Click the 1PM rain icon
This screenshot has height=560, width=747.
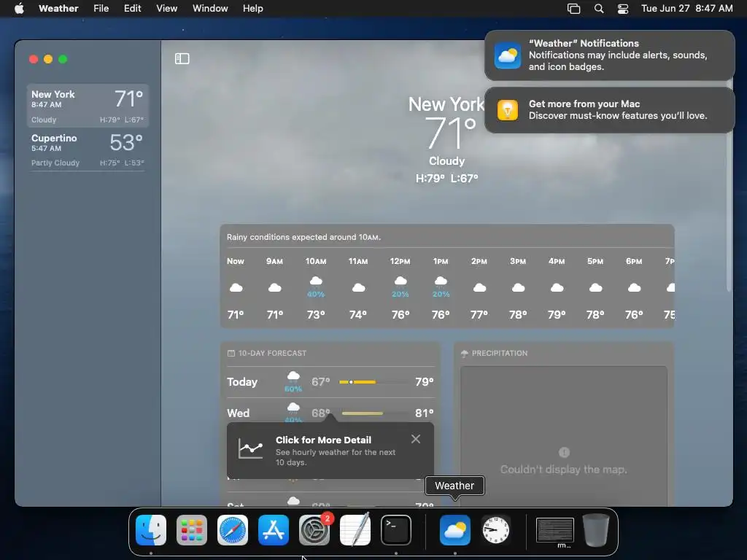tap(441, 281)
